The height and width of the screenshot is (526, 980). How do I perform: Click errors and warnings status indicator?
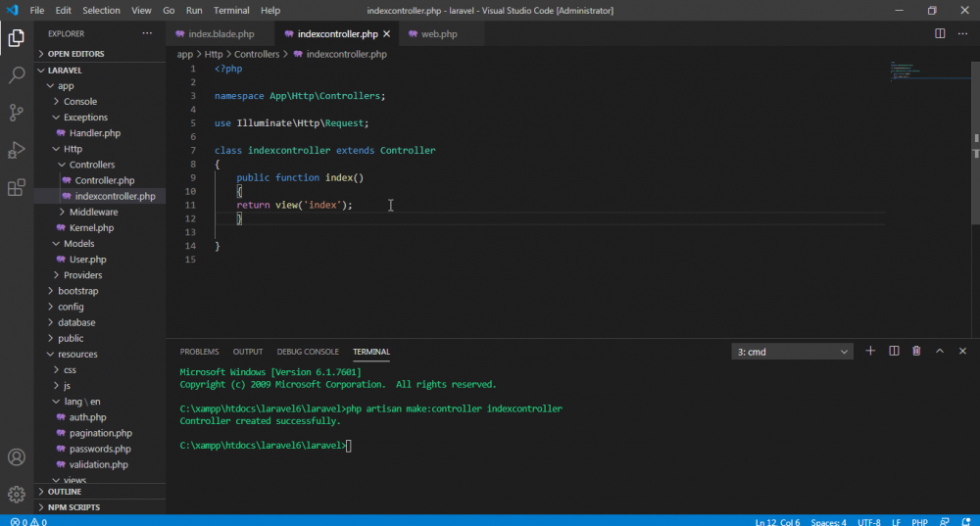pyautogui.click(x=28, y=522)
